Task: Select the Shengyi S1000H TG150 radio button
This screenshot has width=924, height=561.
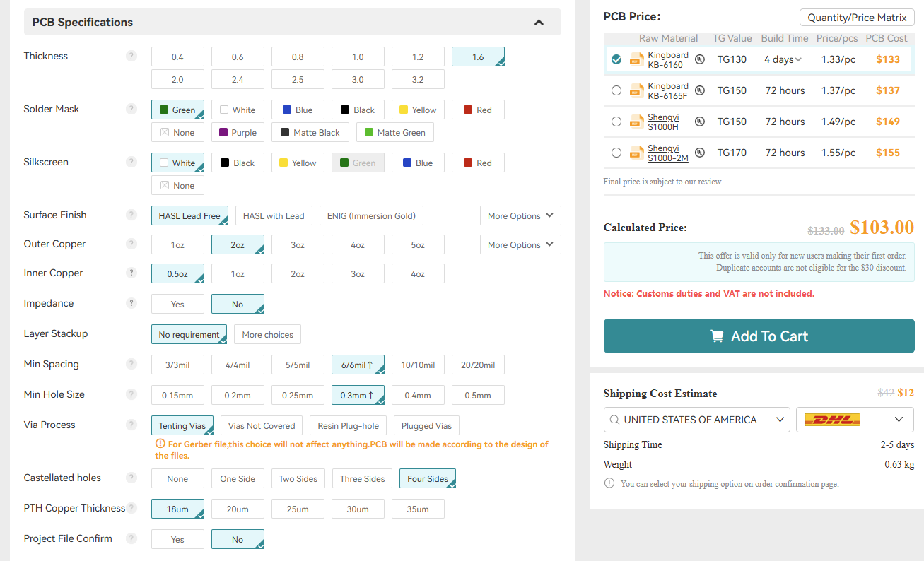Action: click(616, 122)
